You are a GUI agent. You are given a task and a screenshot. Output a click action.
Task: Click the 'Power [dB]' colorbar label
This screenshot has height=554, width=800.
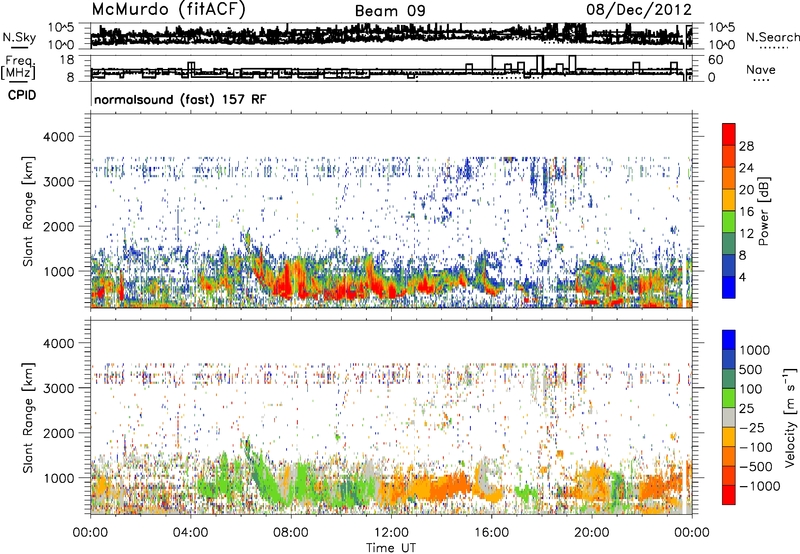[x=763, y=211]
